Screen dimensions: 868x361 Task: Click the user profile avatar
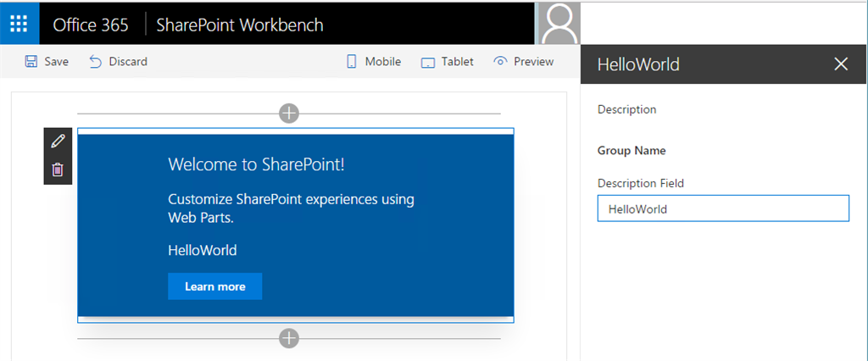[558, 23]
